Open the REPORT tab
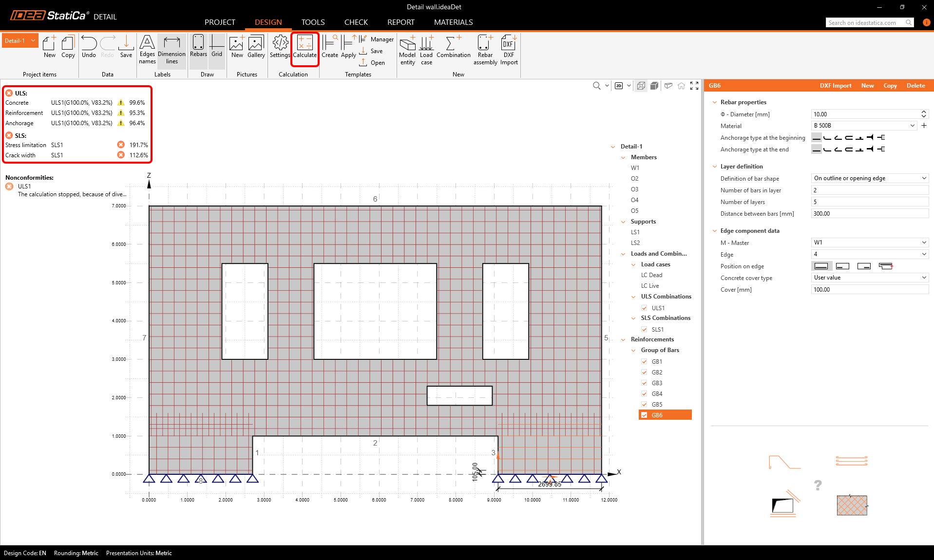This screenshot has width=934, height=560. click(x=400, y=22)
